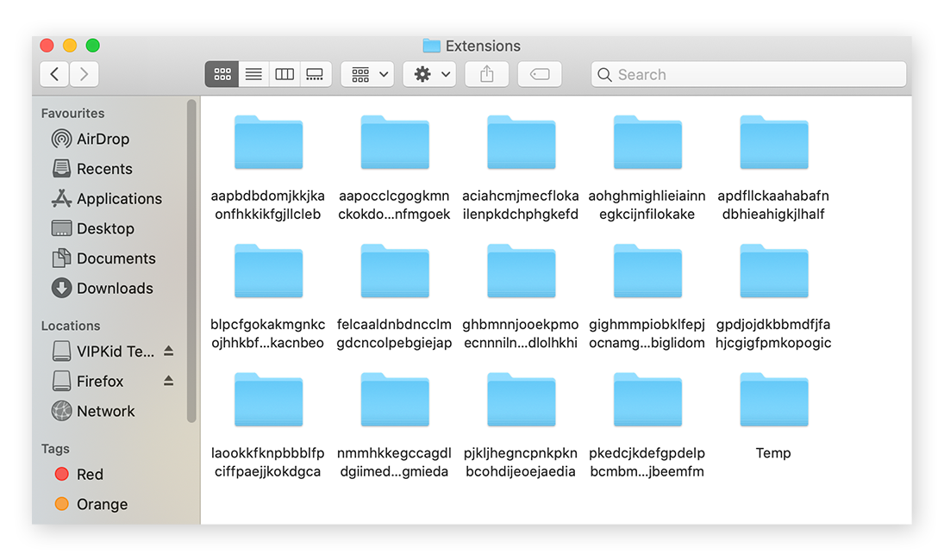Screen dimensions: 944x560
Task: Click the Share icon in the toolbar
Action: click(x=486, y=74)
